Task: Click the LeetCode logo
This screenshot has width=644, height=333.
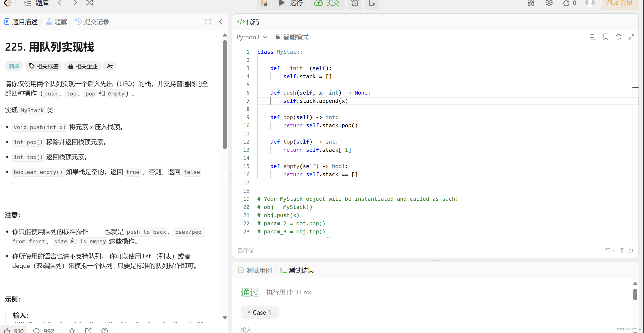Action: [8, 3]
